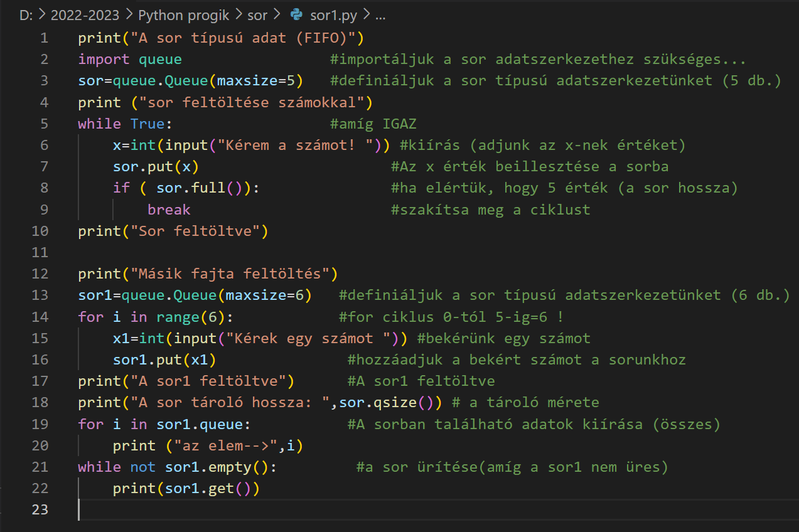This screenshot has width=799, height=532.
Task: Click the import keyword on line 2
Action: click(104, 60)
